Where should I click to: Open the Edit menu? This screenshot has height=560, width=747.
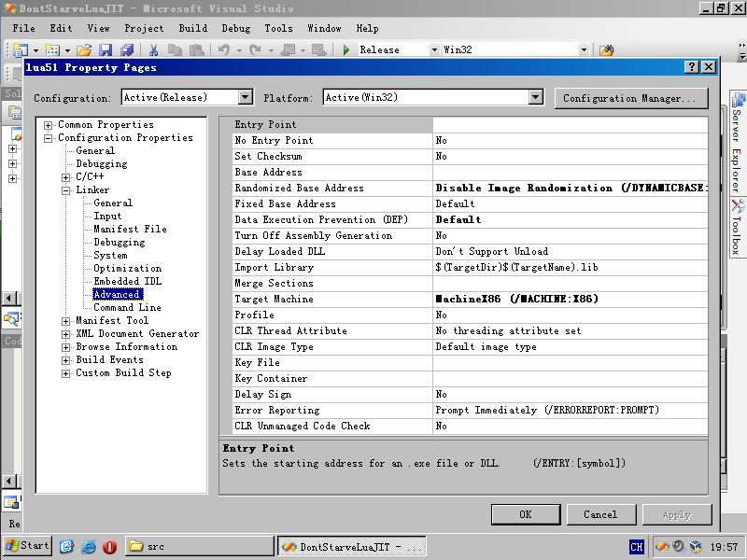click(61, 28)
